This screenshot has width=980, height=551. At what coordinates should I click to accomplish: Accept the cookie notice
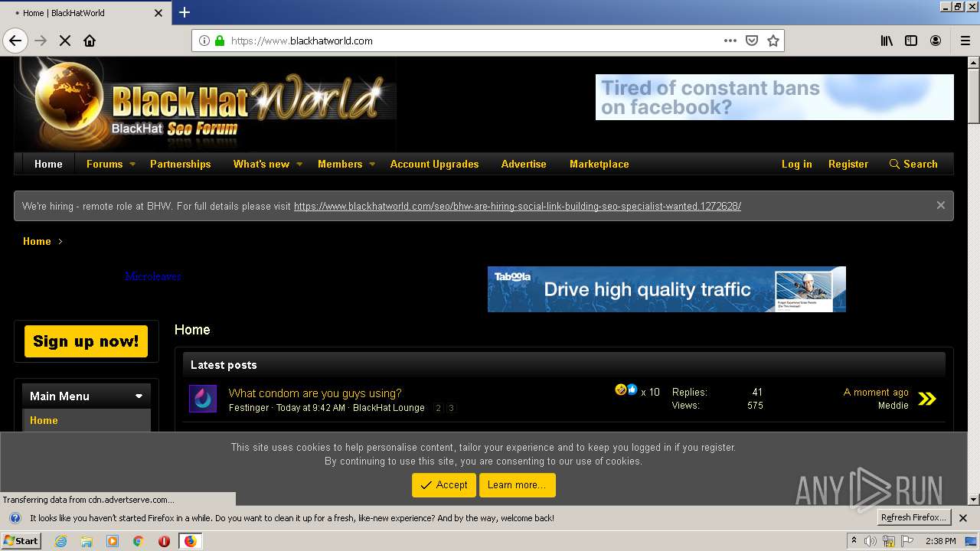(444, 485)
